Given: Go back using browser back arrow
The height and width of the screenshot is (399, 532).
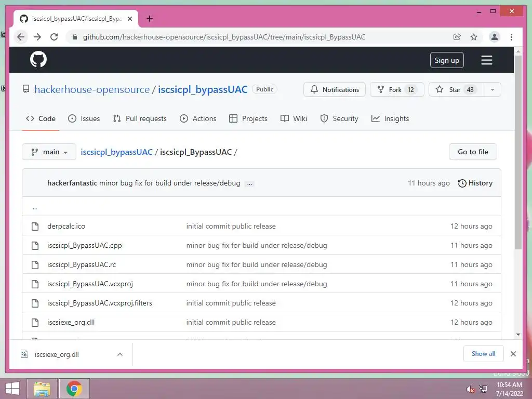Looking at the screenshot, I should pyautogui.click(x=21, y=37).
